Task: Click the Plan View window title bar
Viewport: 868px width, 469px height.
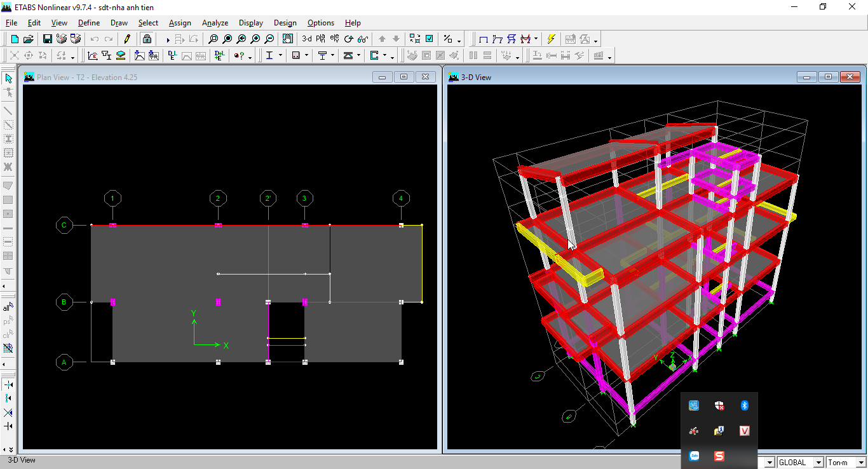Action: [x=191, y=77]
